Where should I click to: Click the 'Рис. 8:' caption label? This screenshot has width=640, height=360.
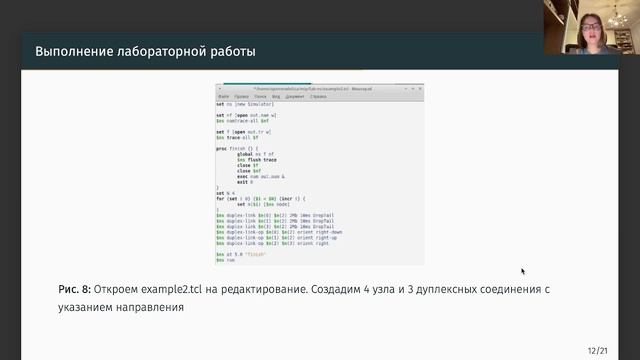[74, 289]
